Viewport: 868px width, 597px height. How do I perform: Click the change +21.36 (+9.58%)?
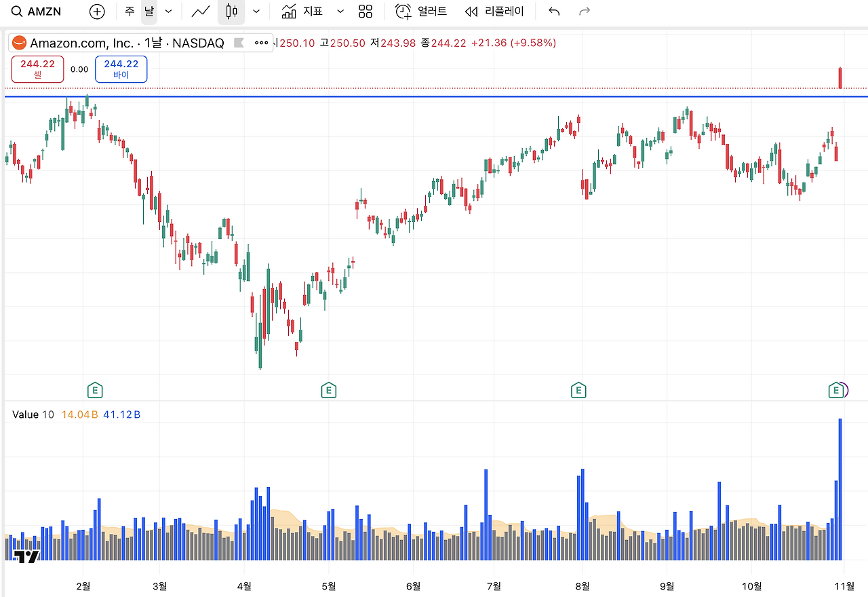point(514,43)
